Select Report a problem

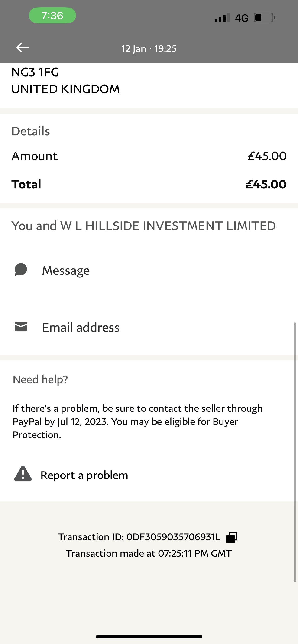tap(84, 475)
